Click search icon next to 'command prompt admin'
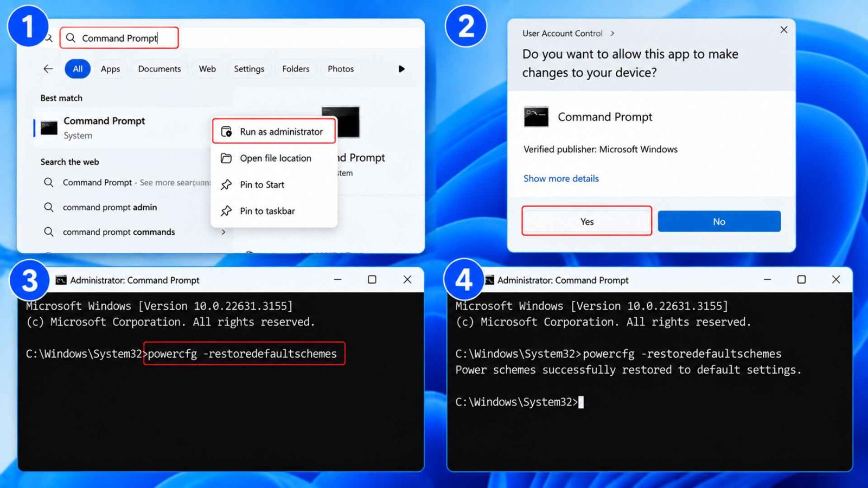 pyautogui.click(x=49, y=207)
